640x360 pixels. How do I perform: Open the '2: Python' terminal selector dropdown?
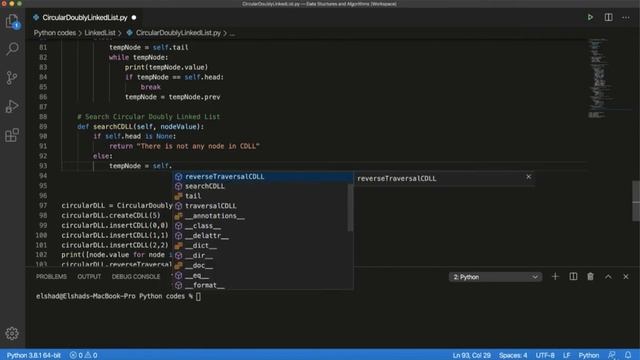(x=495, y=277)
